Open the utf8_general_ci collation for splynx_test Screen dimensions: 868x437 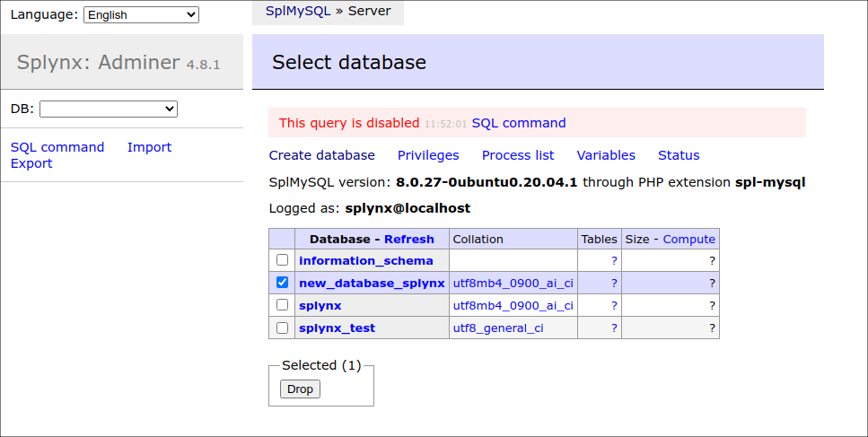coord(498,328)
